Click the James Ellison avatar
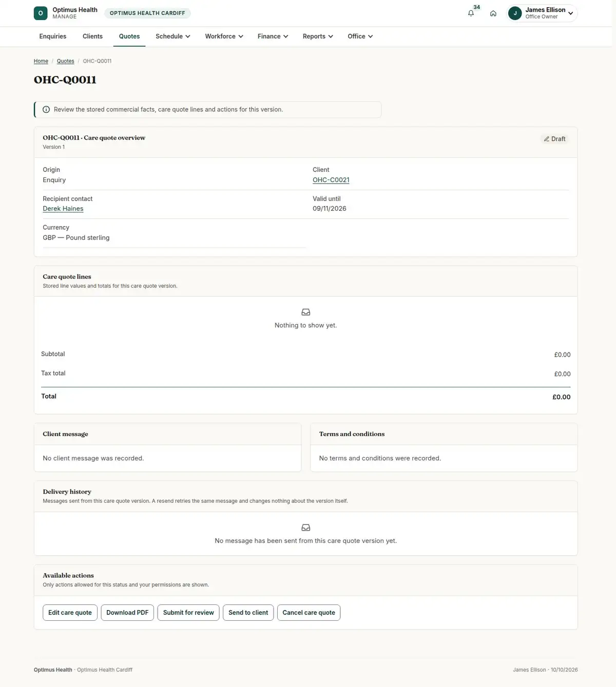The width and height of the screenshot is (616, 687). 515,13
